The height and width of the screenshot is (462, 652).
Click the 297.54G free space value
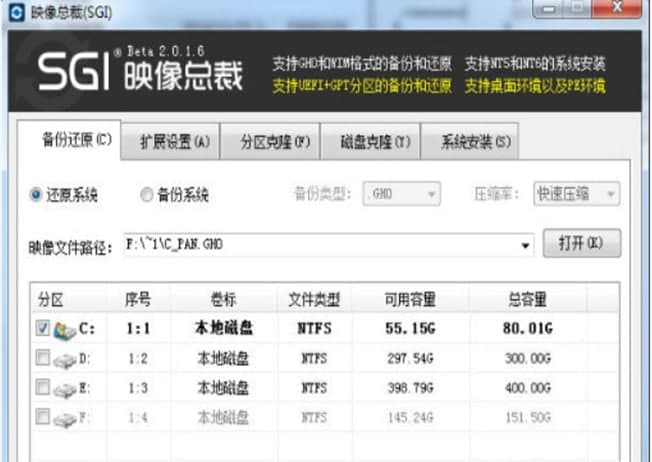[410, 358]
